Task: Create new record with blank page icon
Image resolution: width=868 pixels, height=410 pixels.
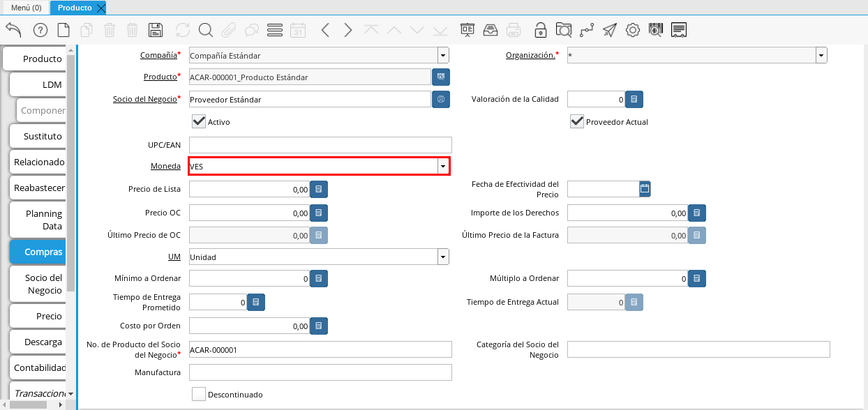Action: click(63, 30)
